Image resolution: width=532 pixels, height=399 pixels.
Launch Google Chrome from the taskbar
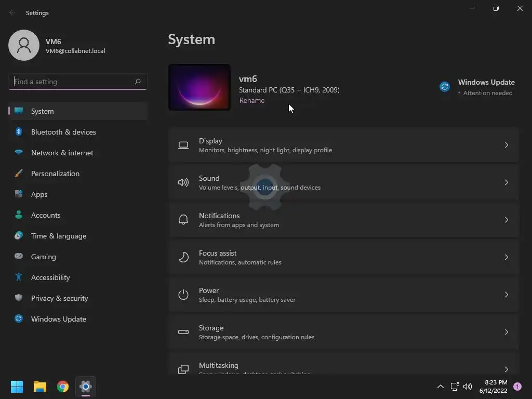tap(63, 387)
